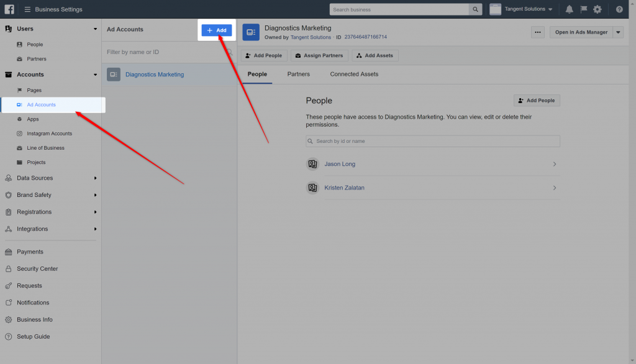Expand Jason Long's row chevron
The width and height of the screenshot is (636, 364).
tap(555, 164)
